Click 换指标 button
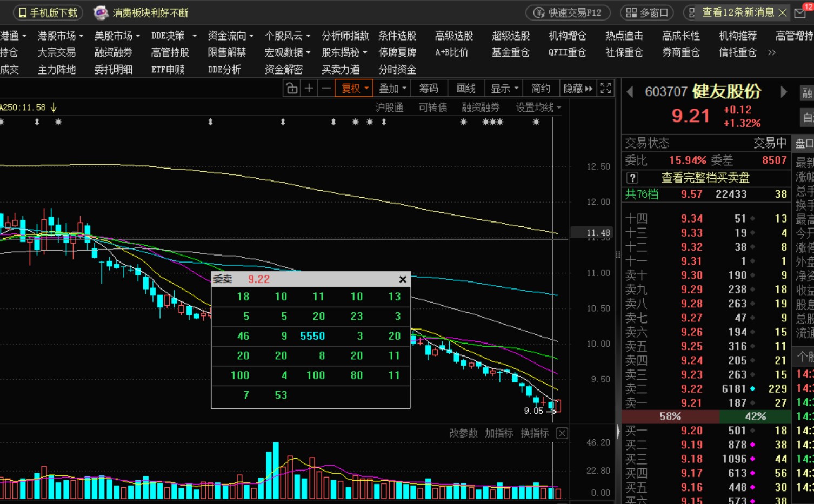 click(x=535, y=433)
